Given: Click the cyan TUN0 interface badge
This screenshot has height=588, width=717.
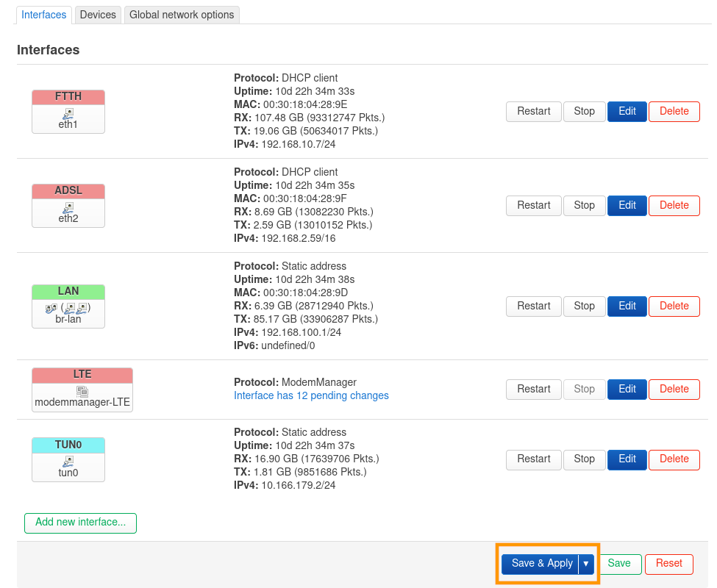Looking at the screenshot, I should point(68,445).
